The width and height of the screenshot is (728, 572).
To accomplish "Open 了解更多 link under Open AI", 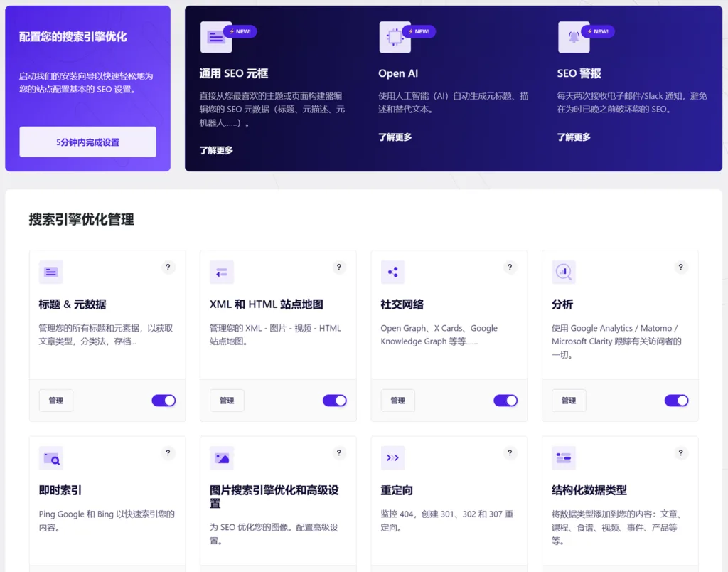I will pos(395,137).
